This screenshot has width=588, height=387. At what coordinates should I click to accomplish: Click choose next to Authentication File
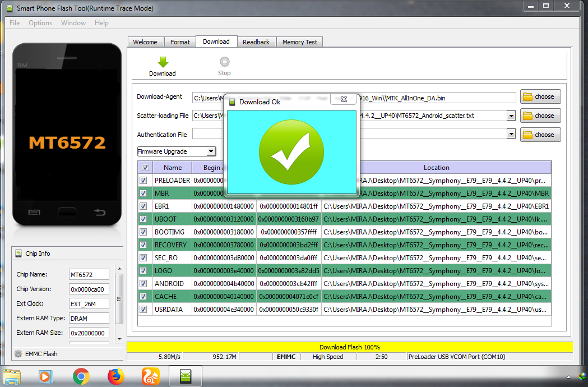click(540, 134)
